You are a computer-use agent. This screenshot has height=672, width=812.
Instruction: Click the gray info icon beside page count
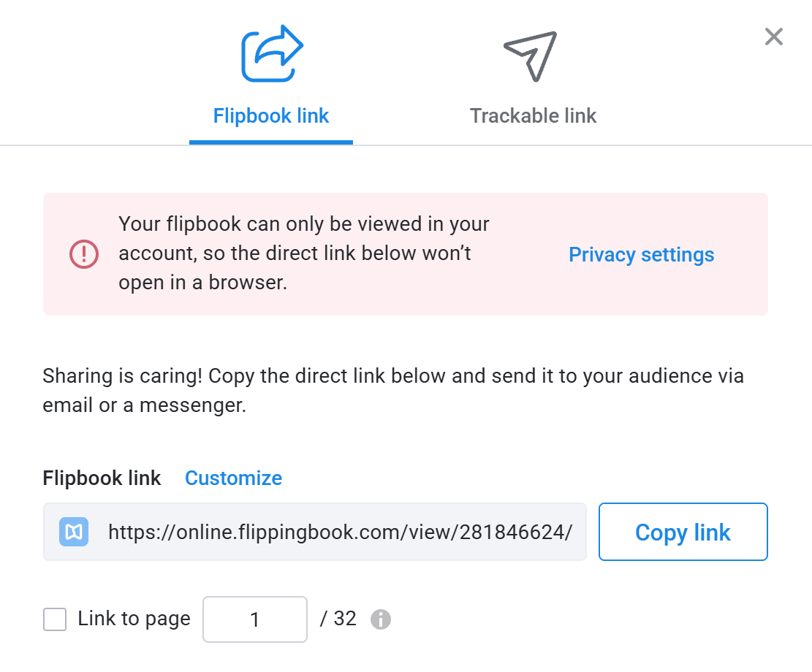(x=381, y=619)
